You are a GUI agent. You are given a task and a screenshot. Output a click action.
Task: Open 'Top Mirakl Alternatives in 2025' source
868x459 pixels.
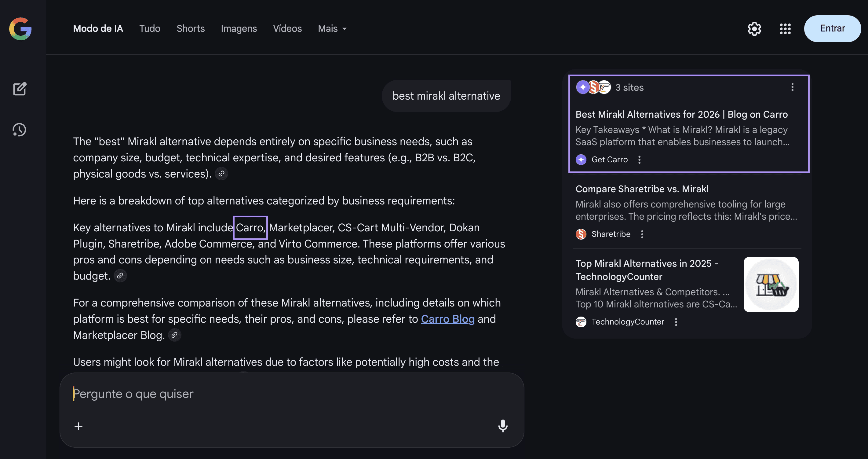coord(647,270)
